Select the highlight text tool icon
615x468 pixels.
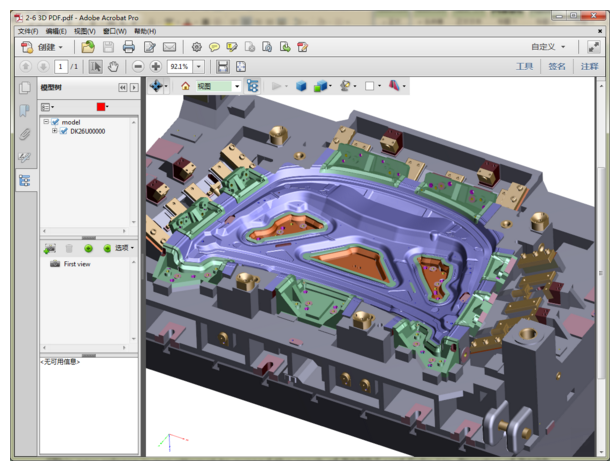click(x=232, y=47)
